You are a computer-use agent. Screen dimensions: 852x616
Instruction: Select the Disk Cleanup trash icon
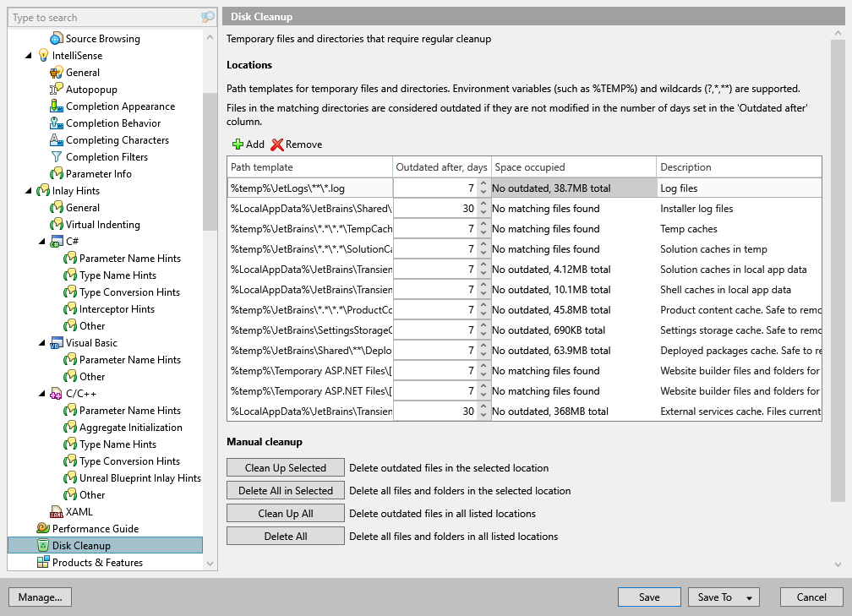(43, 546)
